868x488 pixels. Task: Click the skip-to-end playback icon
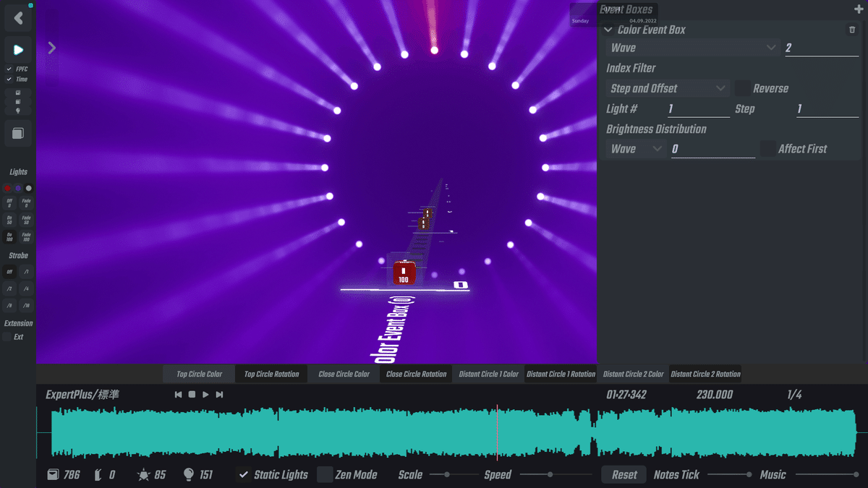(219, 395)
